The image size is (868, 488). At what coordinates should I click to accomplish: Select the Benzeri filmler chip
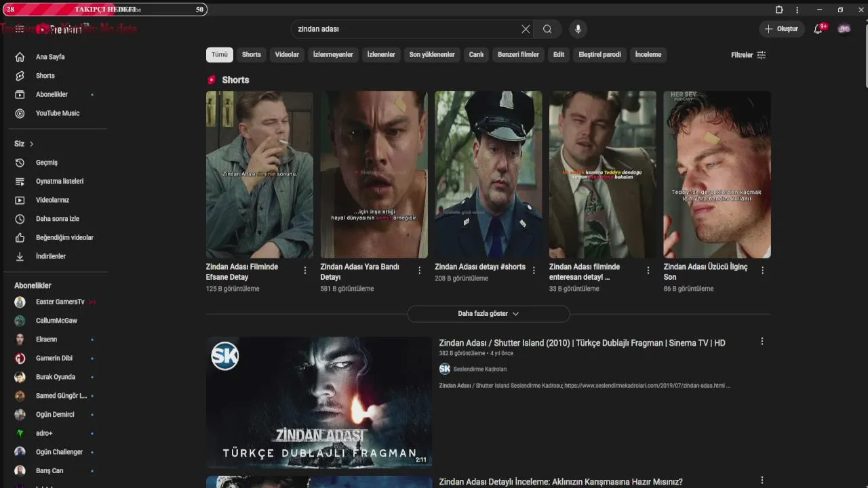coord(519,55)
